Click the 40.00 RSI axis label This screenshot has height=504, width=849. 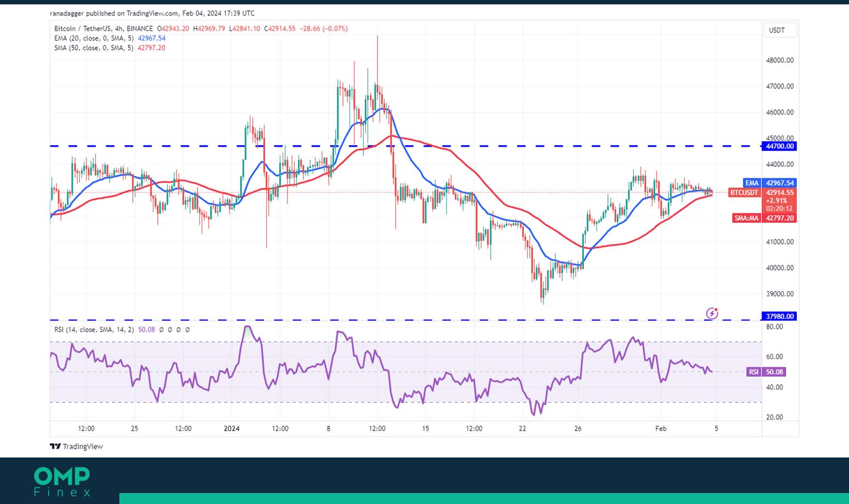pos(775,387)
